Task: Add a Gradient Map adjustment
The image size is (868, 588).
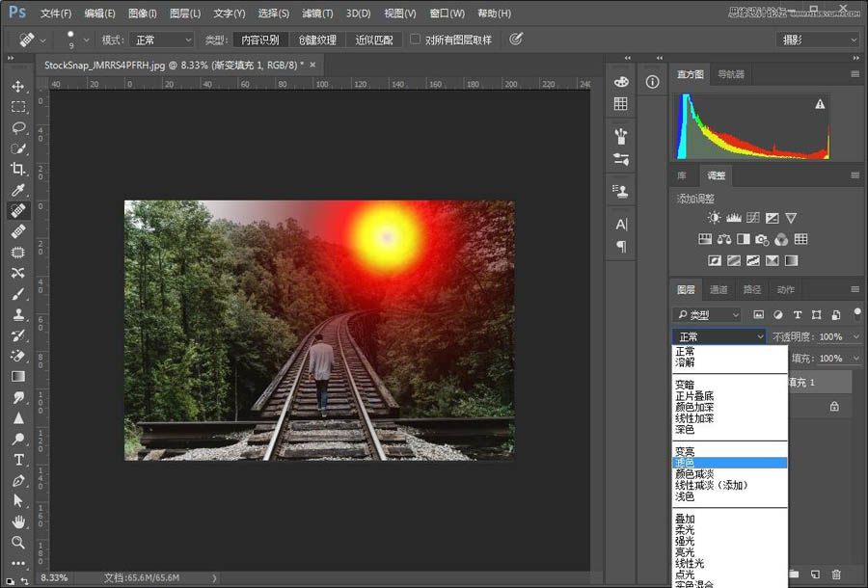Action: (x=792, y=260)
